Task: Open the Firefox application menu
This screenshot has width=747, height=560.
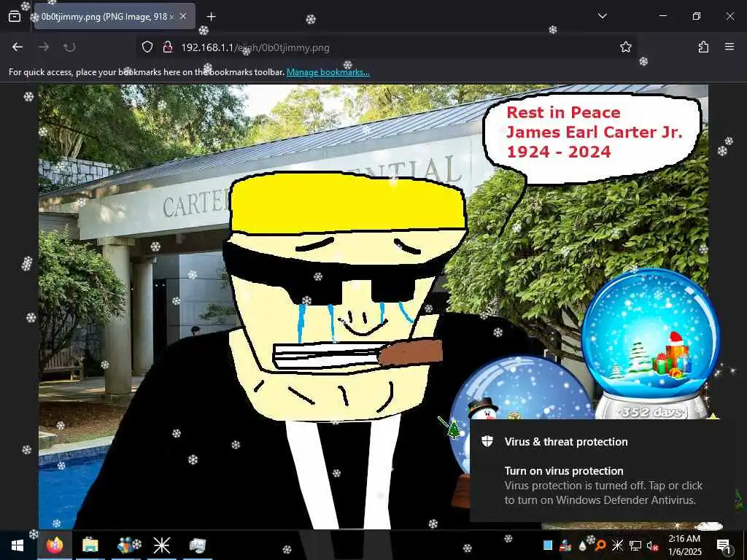Action: tap(729, 47)
